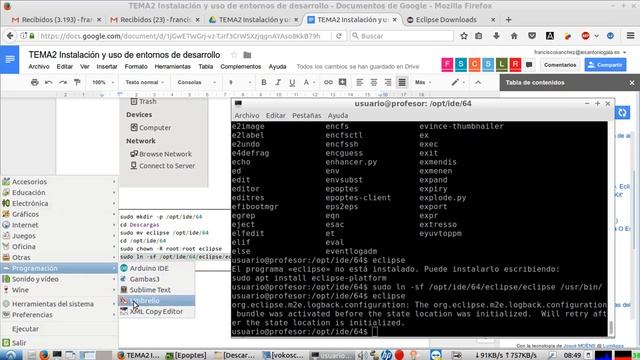Screen dimensions: 640x360
Task: Collapse the Docs menus with chevron
Action: click(x=478, y=82)
